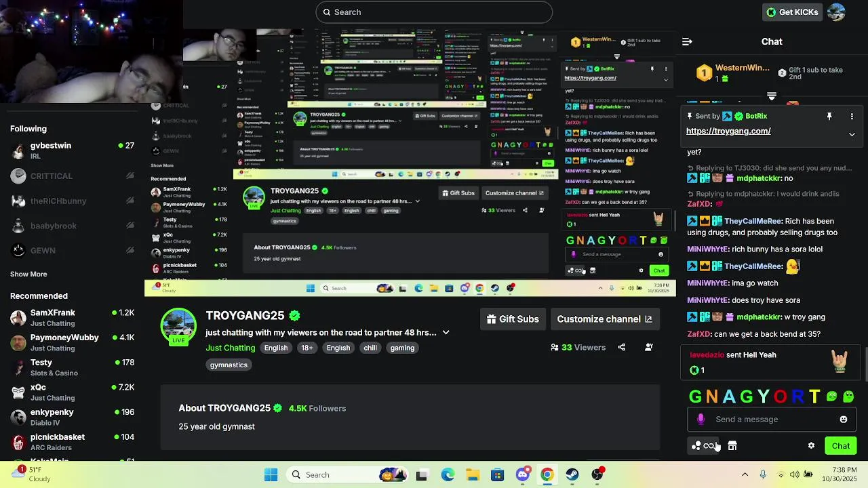Select the gymnastics tag
This screenshot has width=868, height=488.
[x=229, y=365]
